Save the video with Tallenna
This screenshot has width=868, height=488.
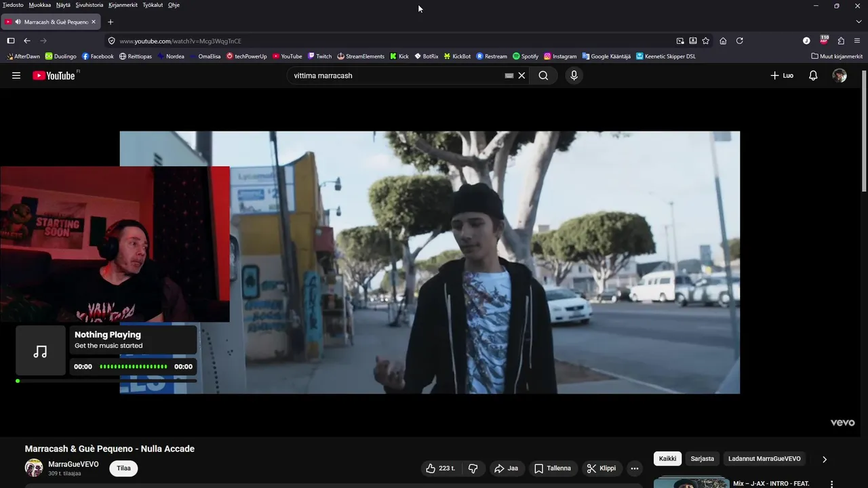click(552, 468)
